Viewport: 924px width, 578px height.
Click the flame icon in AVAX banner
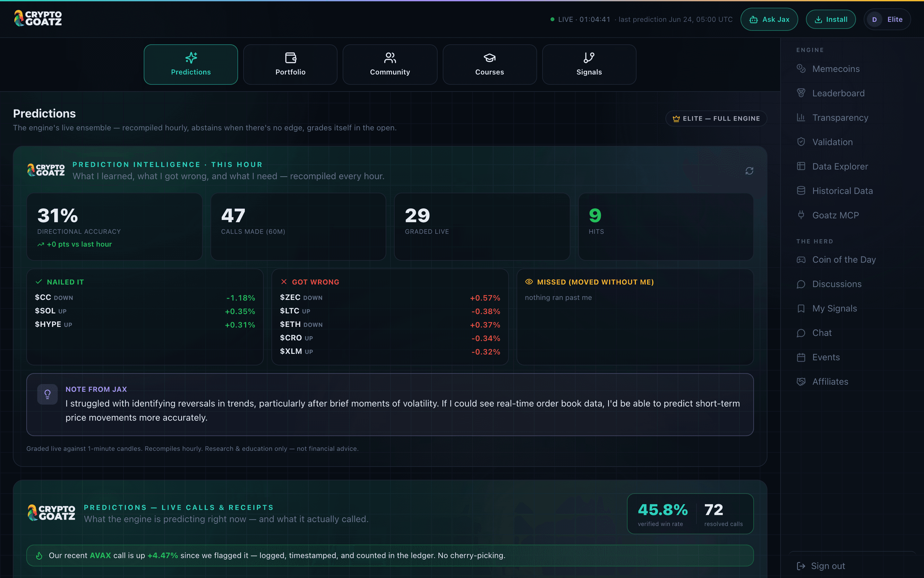(x=39, y=556)
